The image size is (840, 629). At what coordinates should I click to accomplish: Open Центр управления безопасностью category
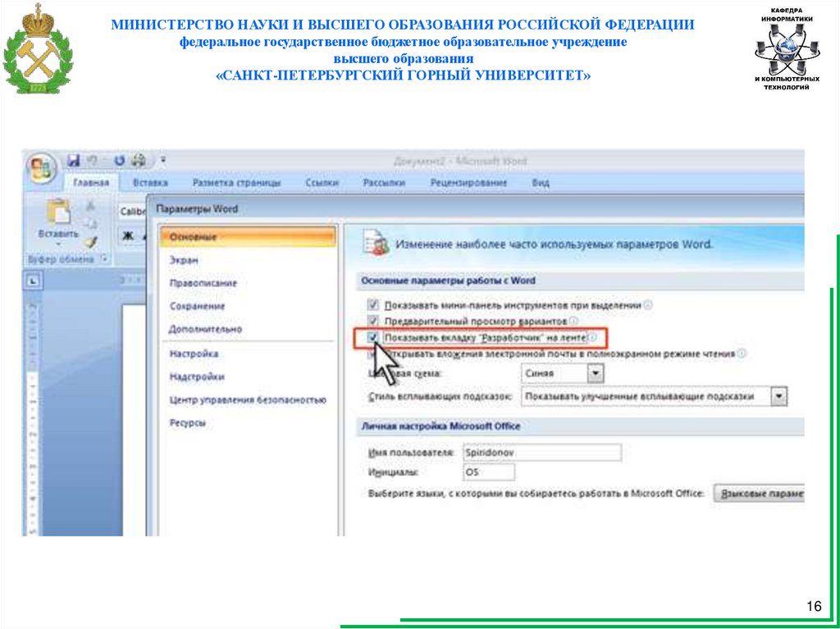tap(248, 399)
